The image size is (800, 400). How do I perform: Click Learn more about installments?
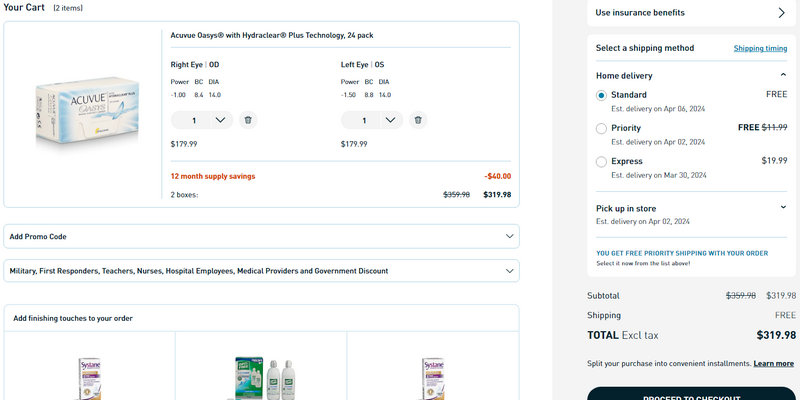[x=773, y=363]
